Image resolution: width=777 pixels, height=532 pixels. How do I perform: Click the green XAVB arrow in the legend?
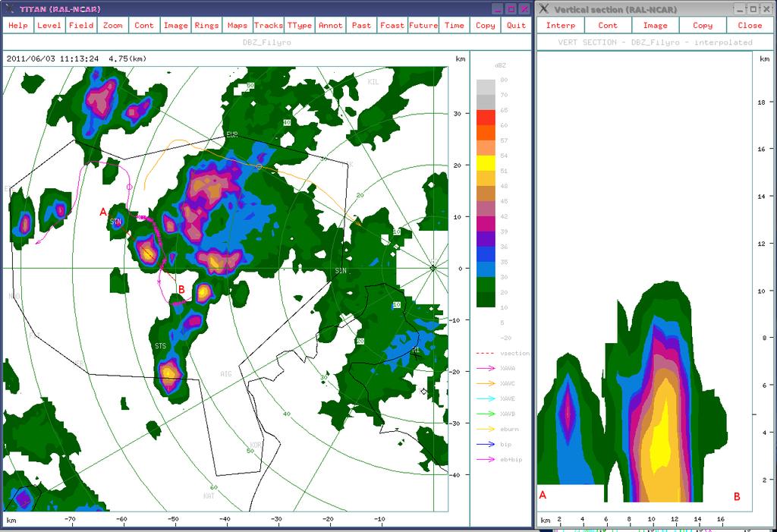coord(486,414)
